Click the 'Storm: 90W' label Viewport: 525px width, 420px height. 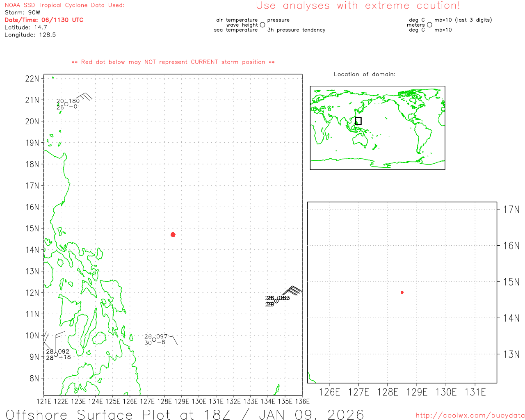[23, 13]
